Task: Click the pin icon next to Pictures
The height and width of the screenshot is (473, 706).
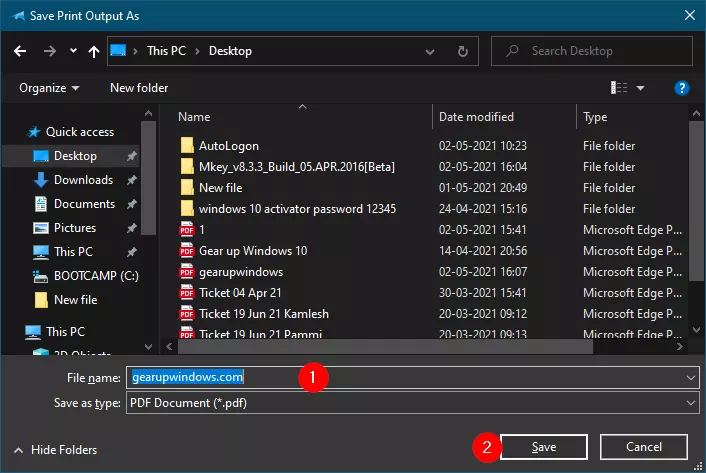Action: coord(131,228)
